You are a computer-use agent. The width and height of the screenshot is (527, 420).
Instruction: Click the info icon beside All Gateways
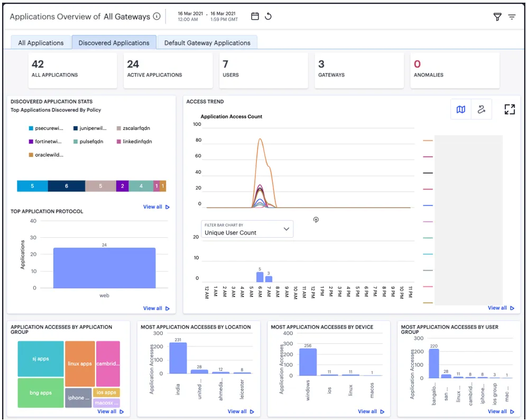click(x=156, y=16)
